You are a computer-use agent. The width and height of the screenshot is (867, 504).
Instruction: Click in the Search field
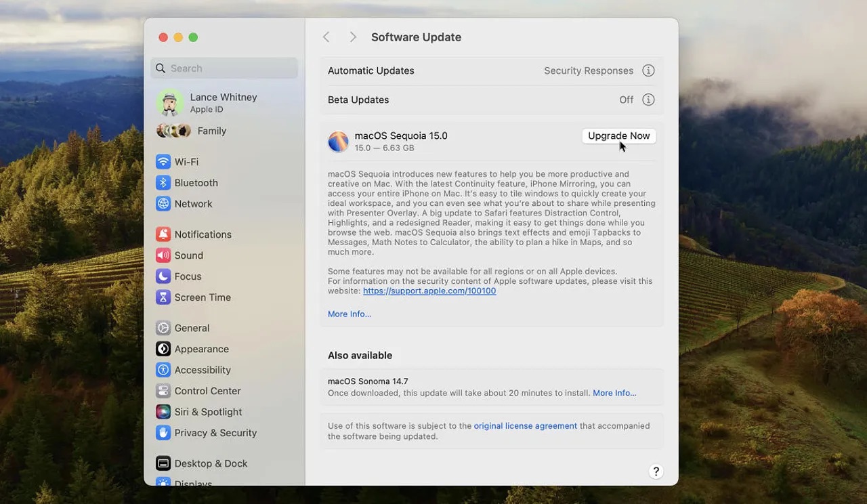(224, 68)
